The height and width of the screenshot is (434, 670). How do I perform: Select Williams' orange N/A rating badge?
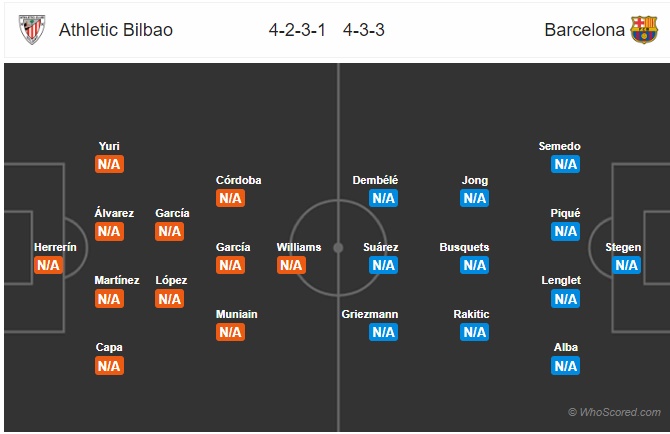[x=291, y=265]
